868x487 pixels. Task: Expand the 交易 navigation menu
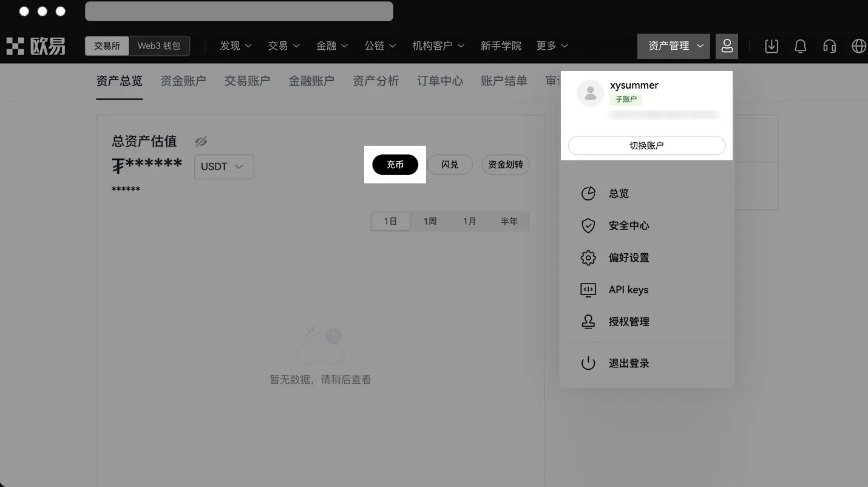[283, 46]
